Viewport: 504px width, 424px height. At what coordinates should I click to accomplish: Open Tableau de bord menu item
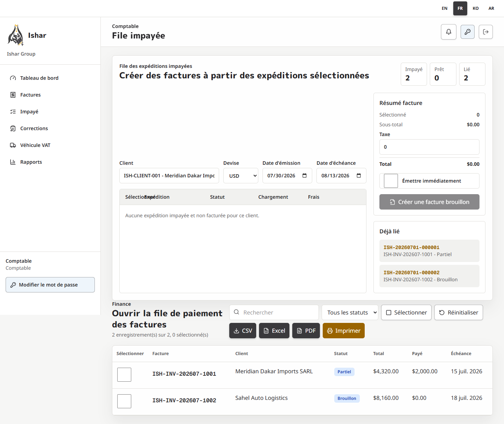point(50,78)
